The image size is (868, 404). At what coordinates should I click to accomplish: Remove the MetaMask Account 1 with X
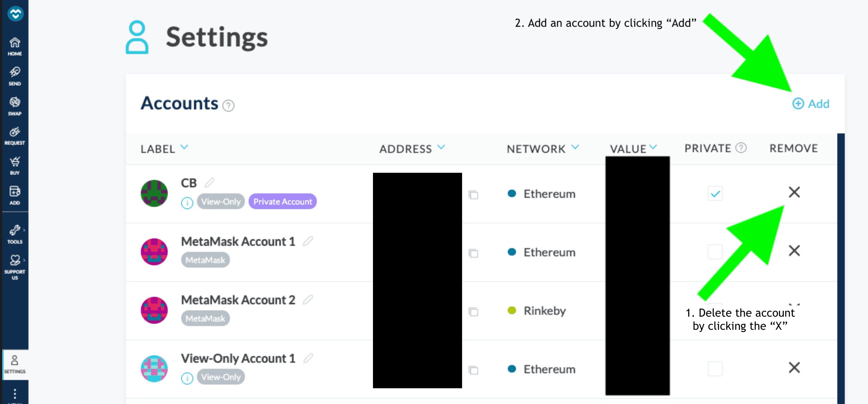coord(794,250)
